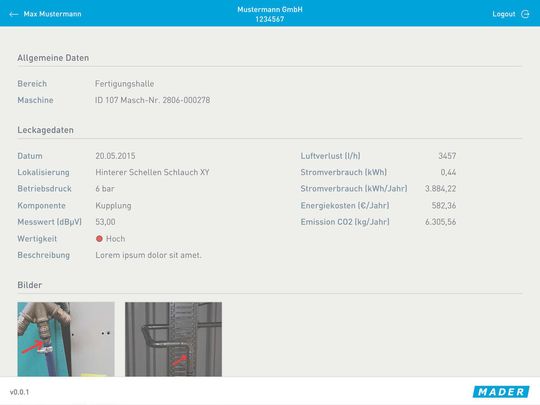Click the Maschine label
Image resolution: width=540 pixels, height=405 pixels.
coord(35,100)
